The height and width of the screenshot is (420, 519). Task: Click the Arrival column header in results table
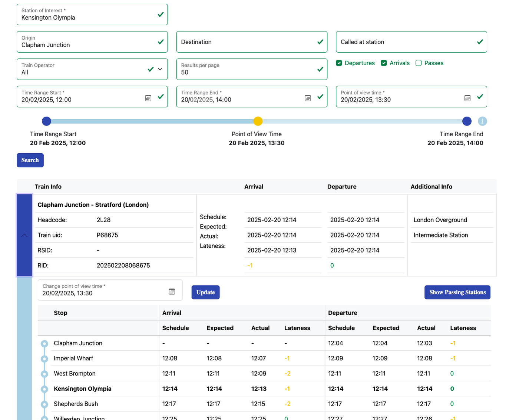point(254,187)
